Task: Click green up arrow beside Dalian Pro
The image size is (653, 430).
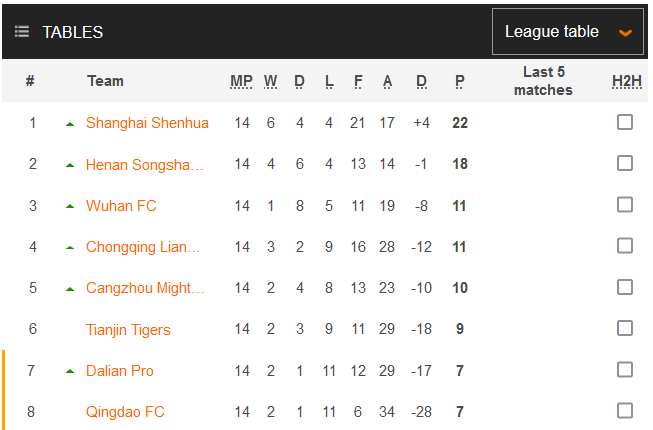Action: click(70, 371)
